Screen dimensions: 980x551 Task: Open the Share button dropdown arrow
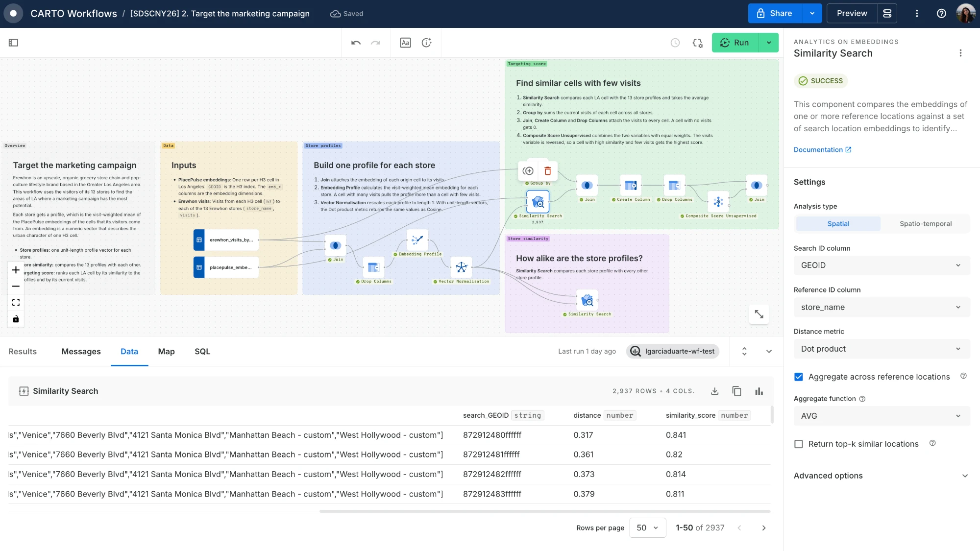pos(812,14)
